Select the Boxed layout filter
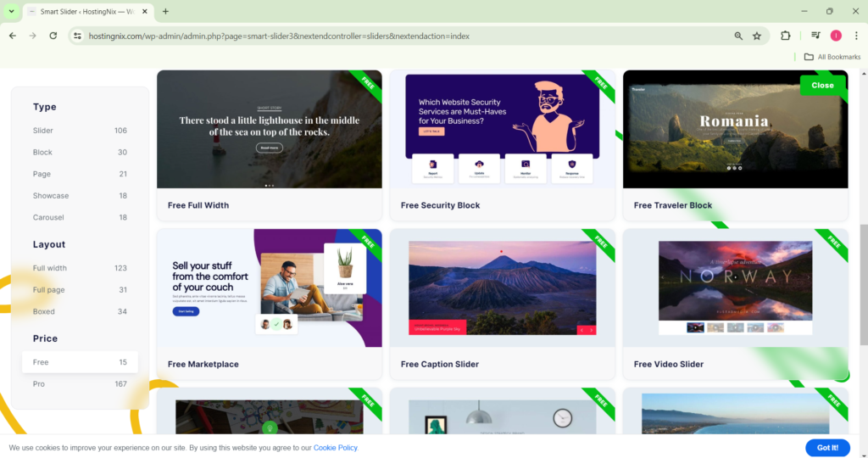 coord(80,311)
